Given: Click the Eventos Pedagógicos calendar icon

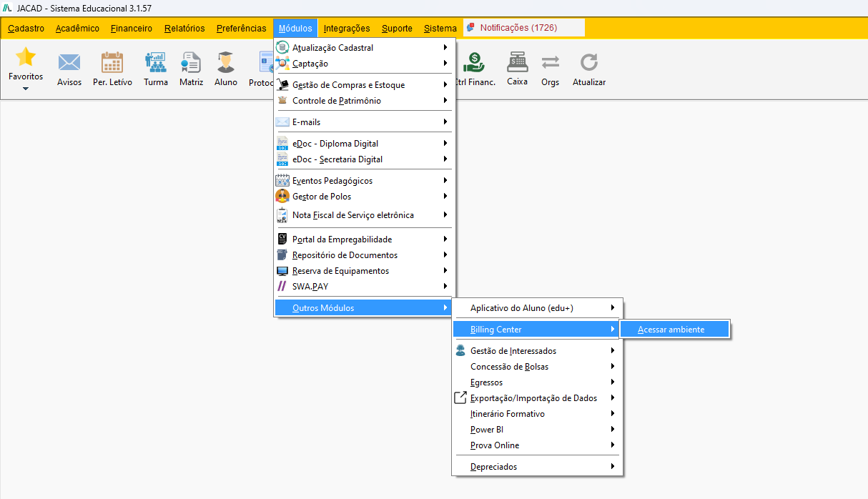Looking at the screenshot, I should click(282, 181).
